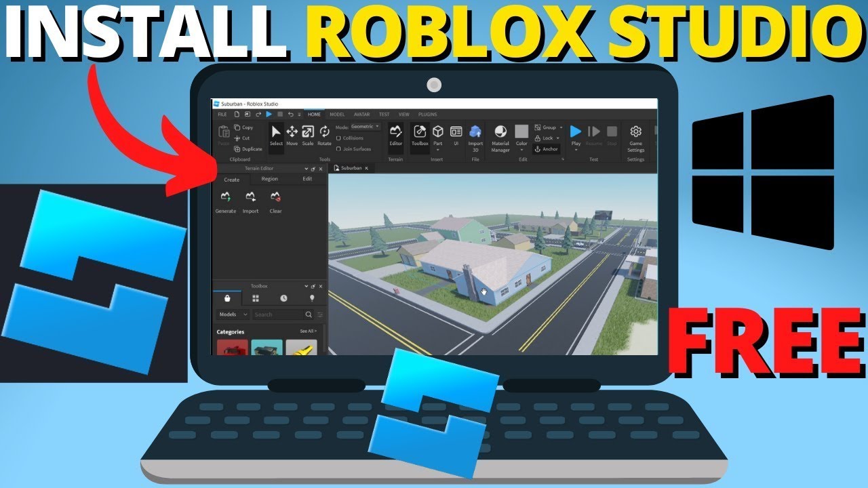Open the Part dropdown arrow
Viewport: 868px width, 488px height.
tap(438, 150)
